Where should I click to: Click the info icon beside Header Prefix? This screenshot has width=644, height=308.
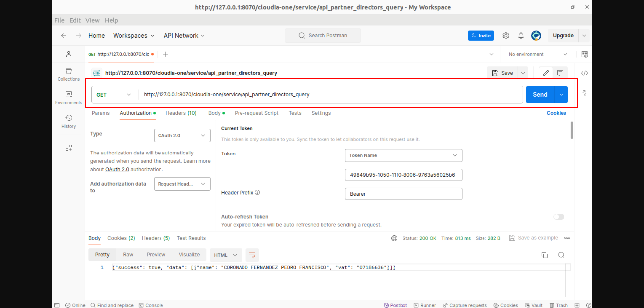coord(257,193)
